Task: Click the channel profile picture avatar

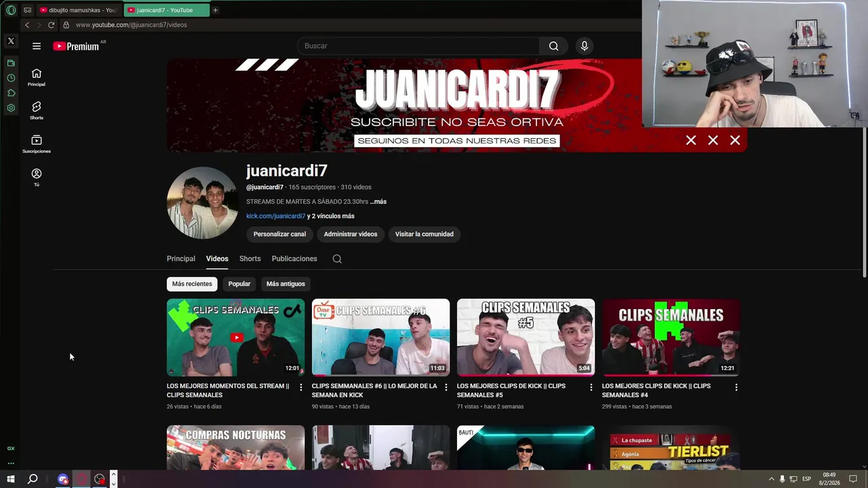Action: point(202,203)
